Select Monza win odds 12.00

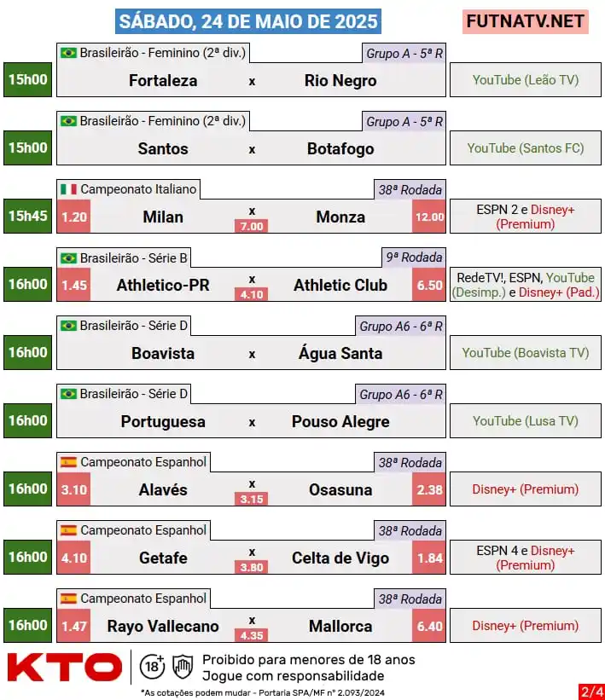[429, 217]
